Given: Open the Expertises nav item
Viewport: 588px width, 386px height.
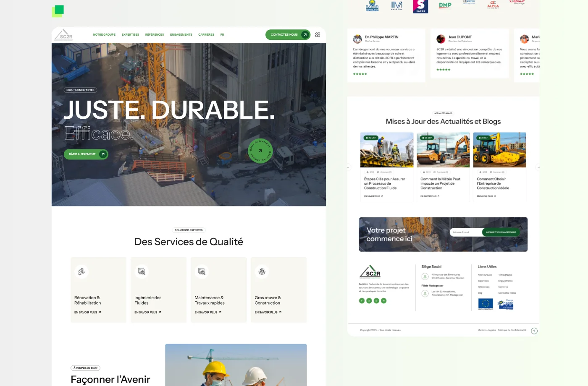Looking at the screenshot, I should coord(130,35).
